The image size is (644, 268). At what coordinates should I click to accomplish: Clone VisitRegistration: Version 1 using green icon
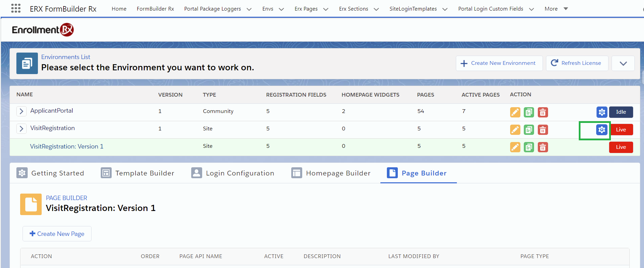tap(529, 147)
